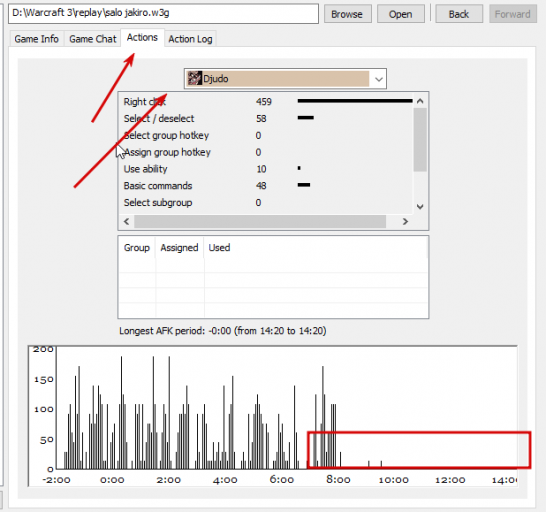546x512 pixels.
Task: Click the actions list horizontal scrollbar thumb
Action: tap(260, 222)
